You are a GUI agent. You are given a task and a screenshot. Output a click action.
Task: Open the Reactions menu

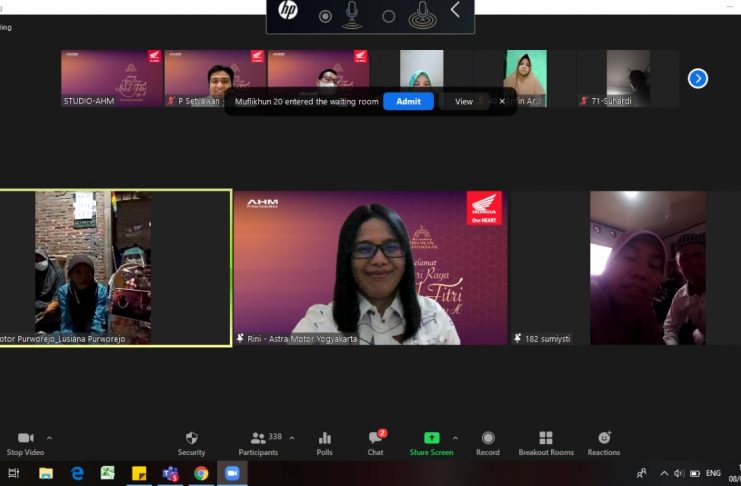604,438
